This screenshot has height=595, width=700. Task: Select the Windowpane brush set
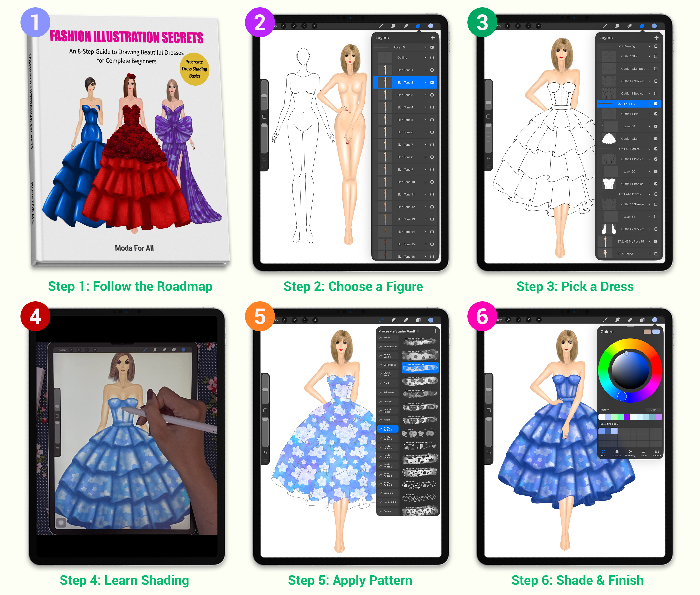(388, 347)
